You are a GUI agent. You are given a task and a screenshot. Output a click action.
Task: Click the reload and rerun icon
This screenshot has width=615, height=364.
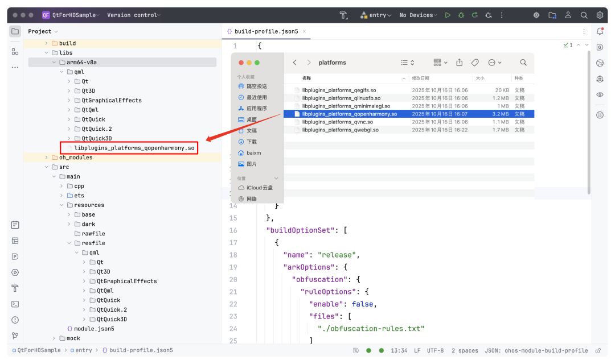pyautogui.click(x=474, y=15)
